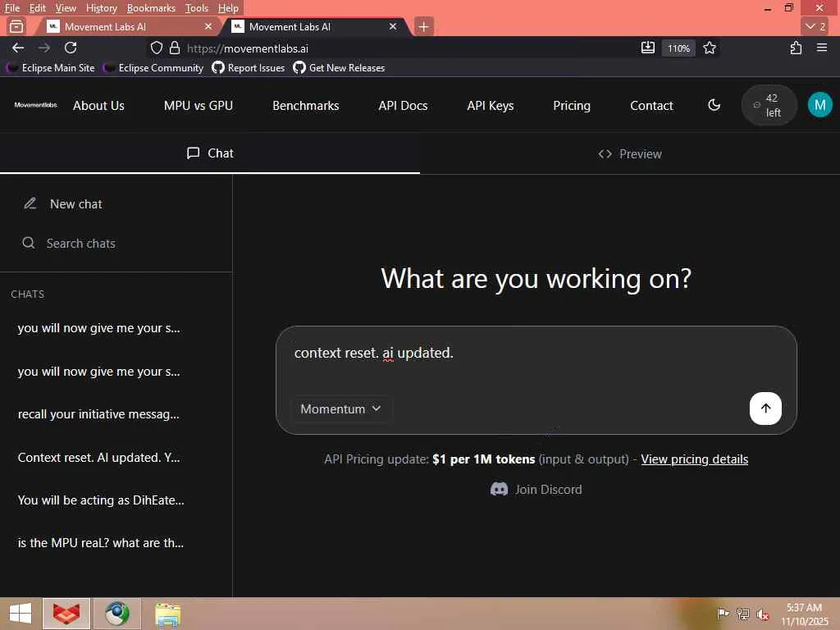Click the browser back arrow
The width and height of the screenshot is (840, 630).
(x=18, y=48)
